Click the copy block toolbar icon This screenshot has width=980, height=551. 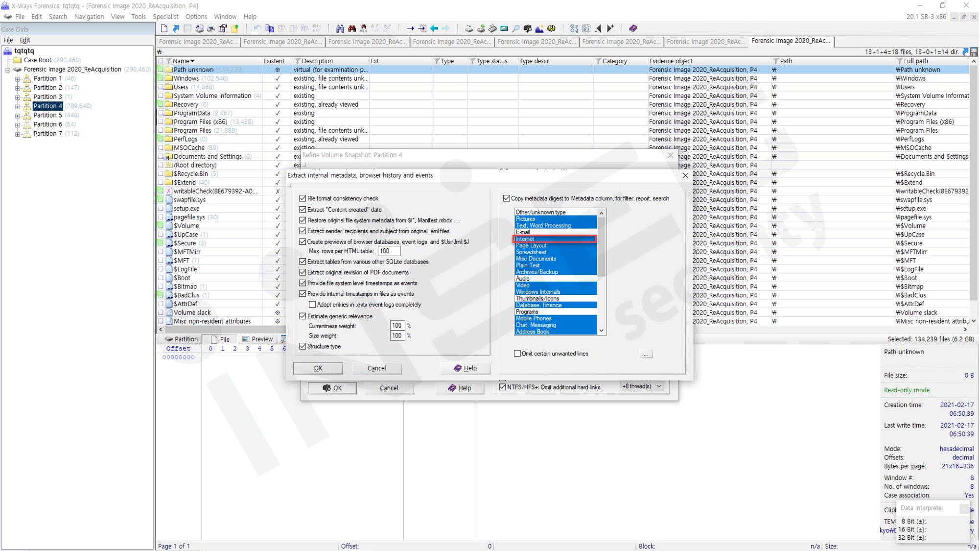coord(269,28)
